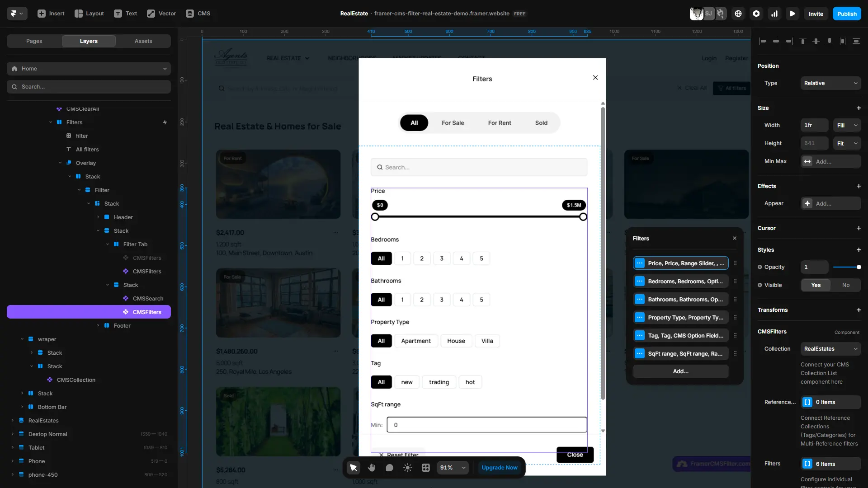
Task: Open the Home page dropdown
Action: tap(89, 69)
